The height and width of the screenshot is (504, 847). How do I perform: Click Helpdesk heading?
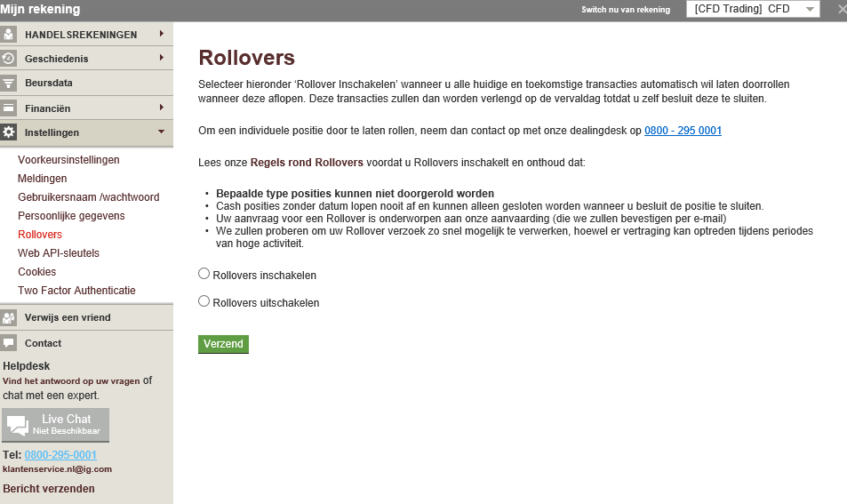[26, 365]
